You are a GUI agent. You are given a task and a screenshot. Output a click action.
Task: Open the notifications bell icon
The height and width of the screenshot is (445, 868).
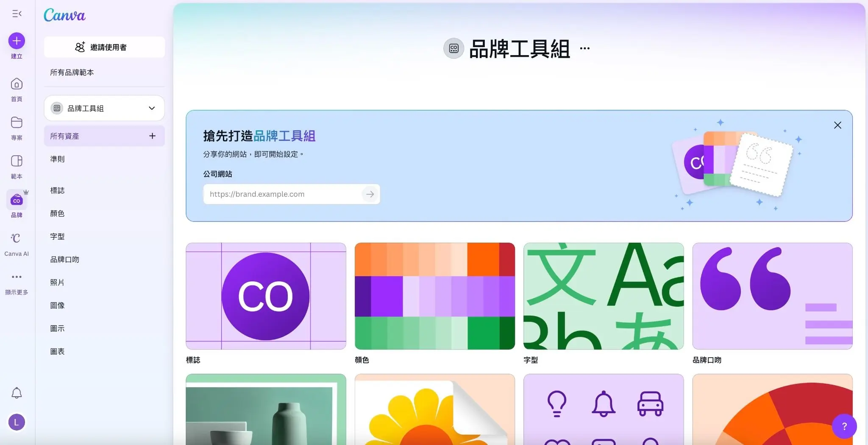[x=17, y=393]
